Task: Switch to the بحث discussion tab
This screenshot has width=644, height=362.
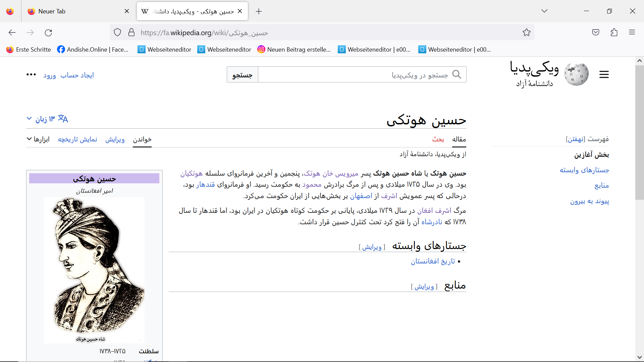Action: pos(438,139)
